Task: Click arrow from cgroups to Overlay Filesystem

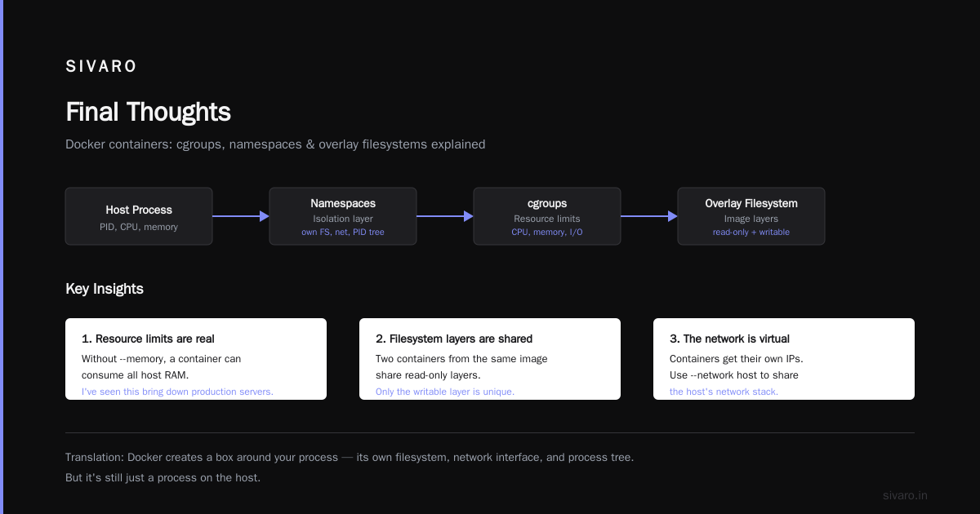Action: coord(649,216)
